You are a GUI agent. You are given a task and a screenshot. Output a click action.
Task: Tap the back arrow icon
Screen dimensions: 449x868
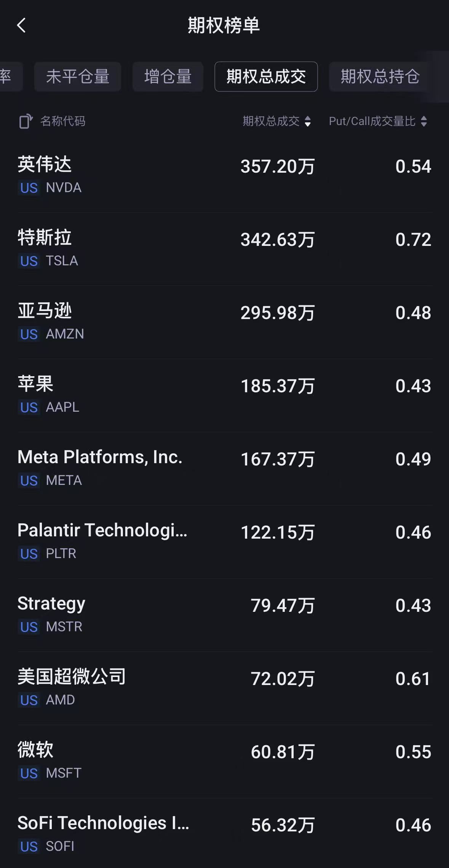[x=22, y=26]
